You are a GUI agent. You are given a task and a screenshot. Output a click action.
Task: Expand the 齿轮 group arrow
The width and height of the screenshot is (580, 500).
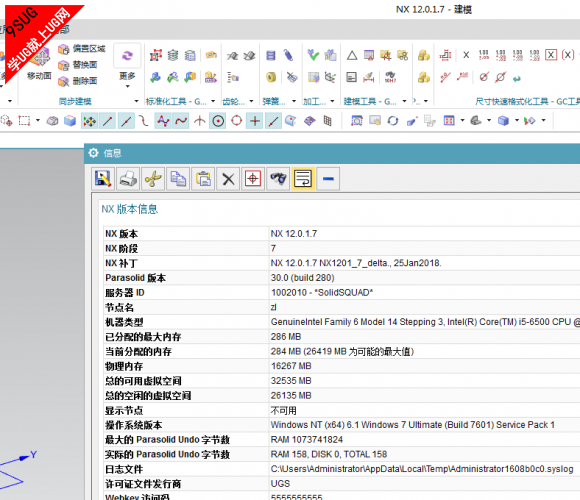pos(251,101)
